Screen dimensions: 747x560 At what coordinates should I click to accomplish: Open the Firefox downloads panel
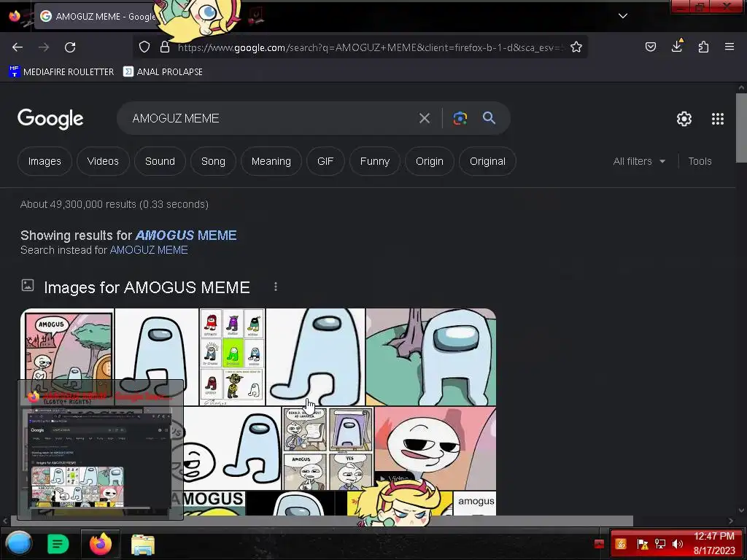(x=677, y=46)
